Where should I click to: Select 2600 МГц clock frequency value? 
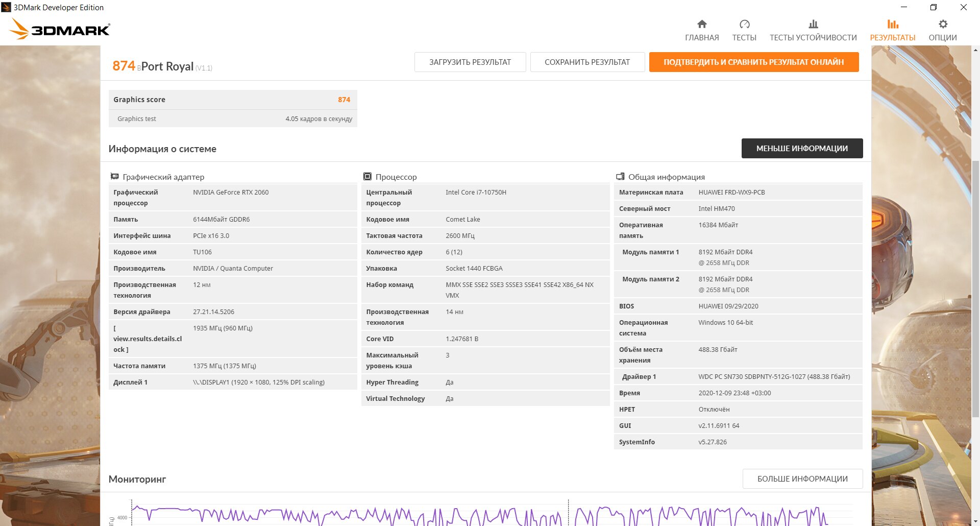click(460, 236)
